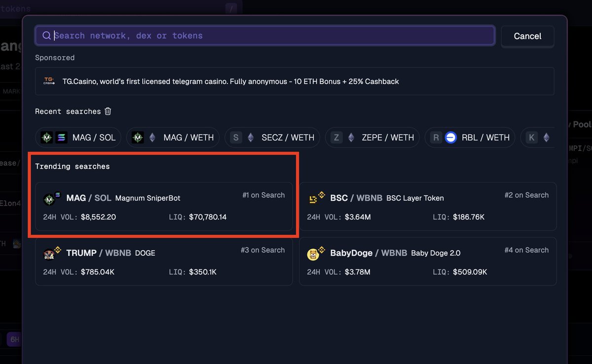Viewport: 592px width, 364px height.
Task: Select the ZEPE / WETH recent search chip
Action: (x=372, y=138)
